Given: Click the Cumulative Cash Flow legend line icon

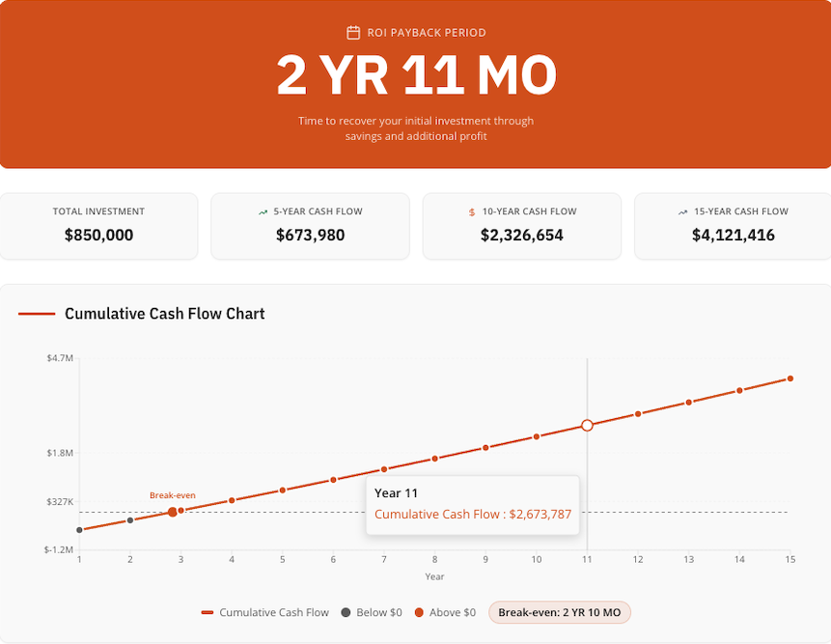Looking at the screenshot, I should 207,613.
